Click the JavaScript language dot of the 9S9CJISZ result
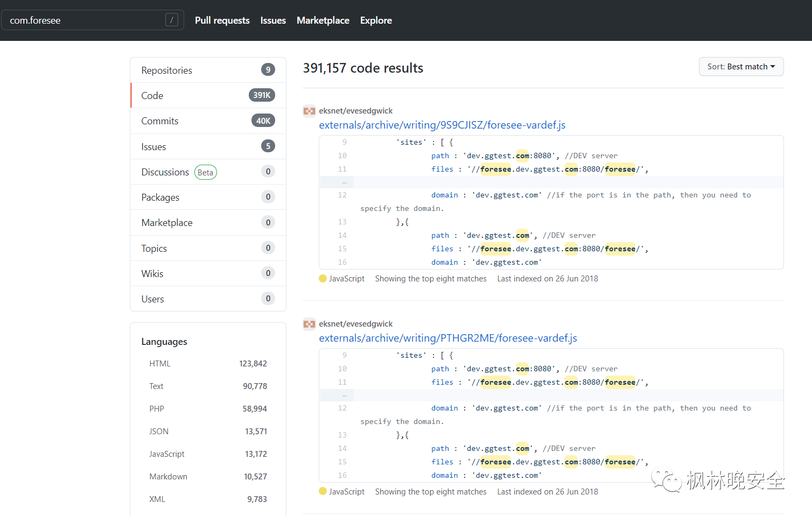 pos(323,279)
